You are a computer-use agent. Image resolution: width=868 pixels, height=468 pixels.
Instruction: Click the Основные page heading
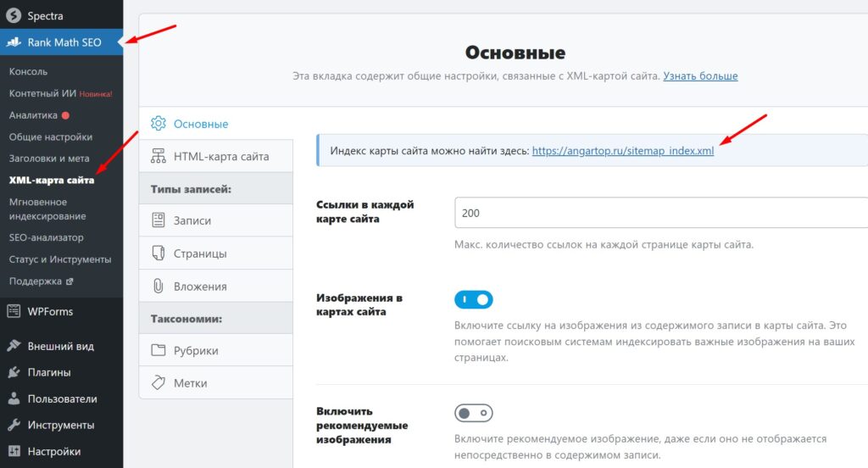tap(515, 53)
